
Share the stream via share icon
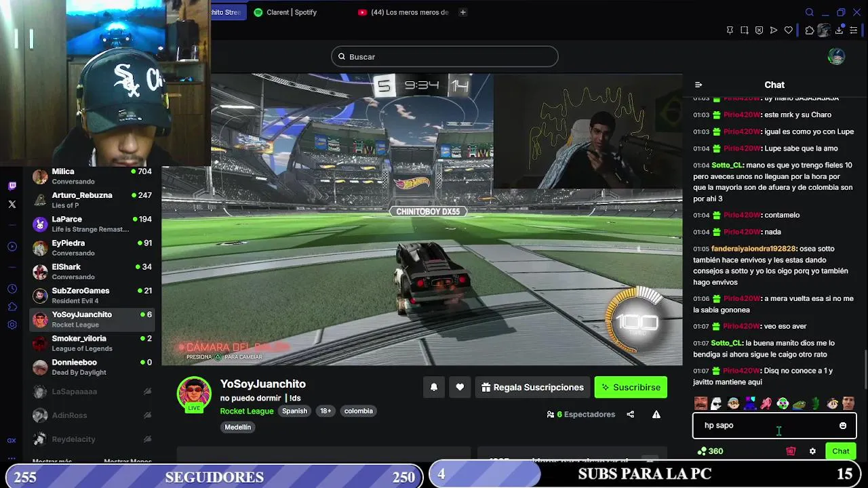631,414
